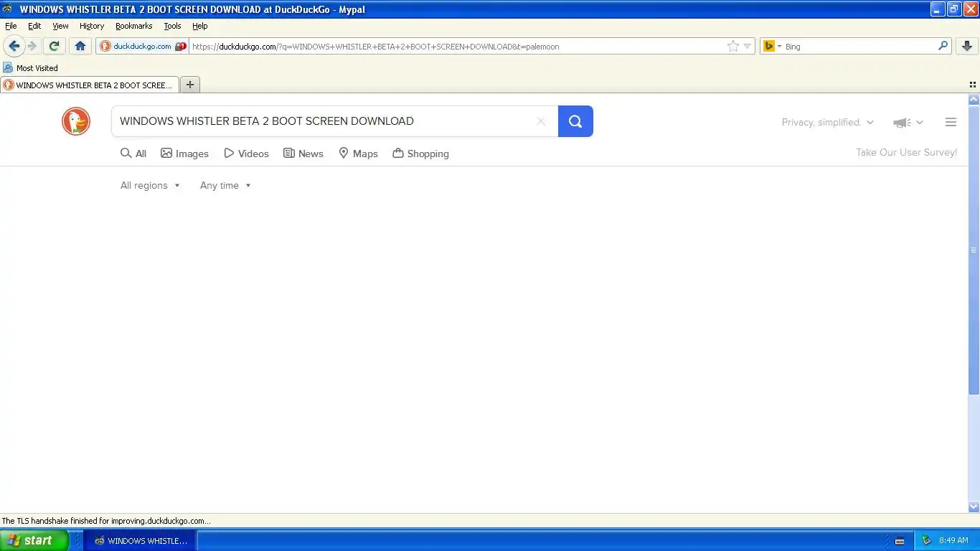Switch to Videos results
Viewport: 980px width, 551px height.
pos(246,154)
